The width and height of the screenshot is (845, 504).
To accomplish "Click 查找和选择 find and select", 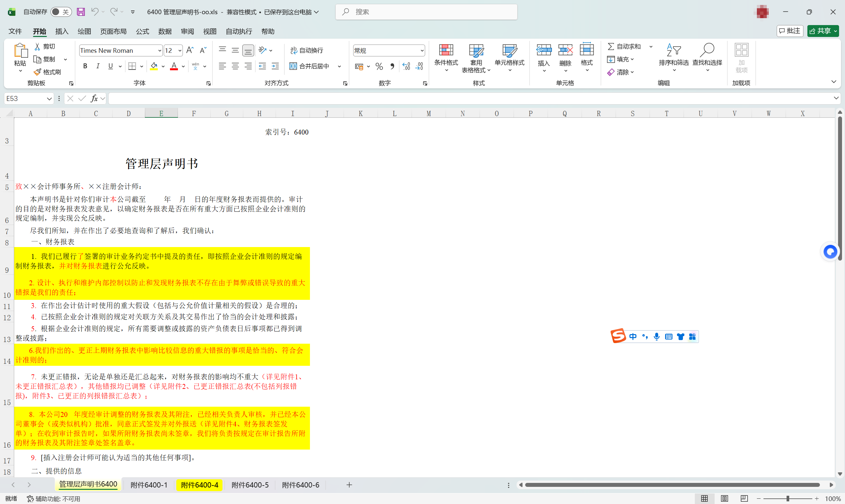I will [x=707, y=58].
